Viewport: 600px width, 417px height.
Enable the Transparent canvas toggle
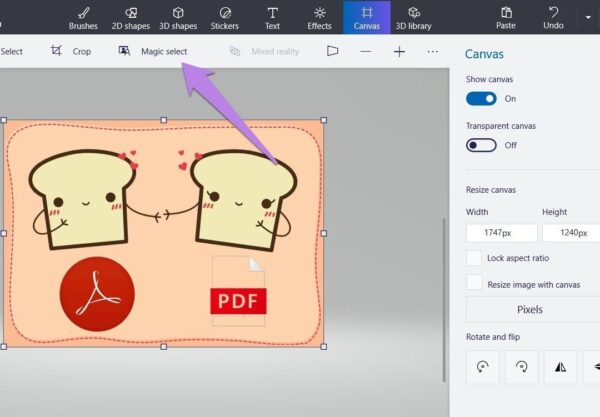481,145
